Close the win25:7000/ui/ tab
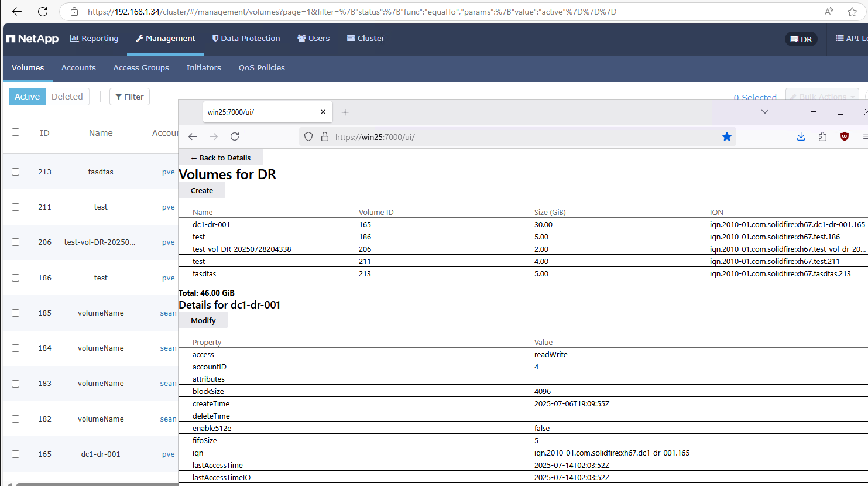868x486 pixels. (323, 112)
